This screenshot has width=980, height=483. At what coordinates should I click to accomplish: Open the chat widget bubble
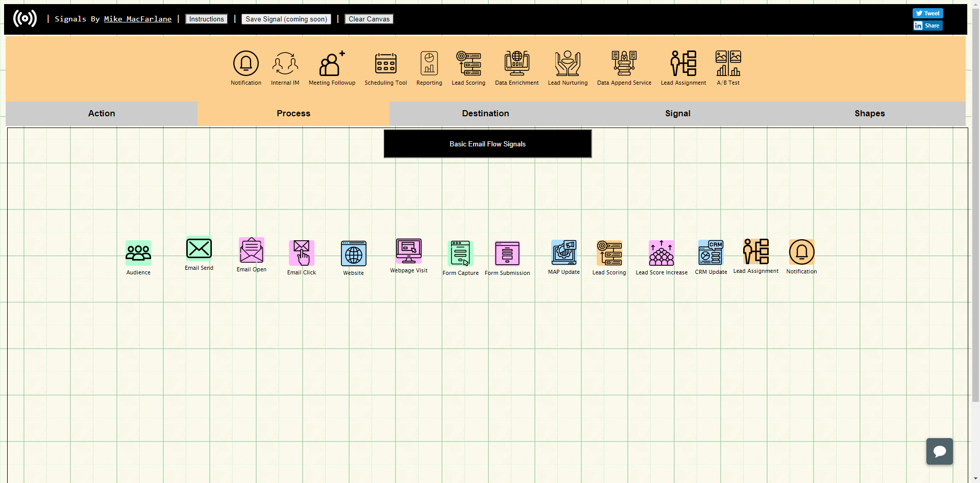940,451
